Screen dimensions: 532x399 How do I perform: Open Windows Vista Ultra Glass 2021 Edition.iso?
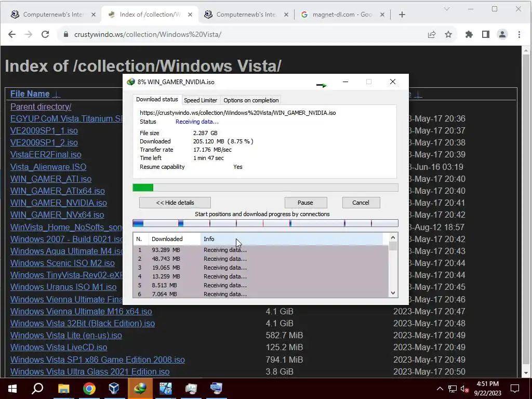[90, 371]
